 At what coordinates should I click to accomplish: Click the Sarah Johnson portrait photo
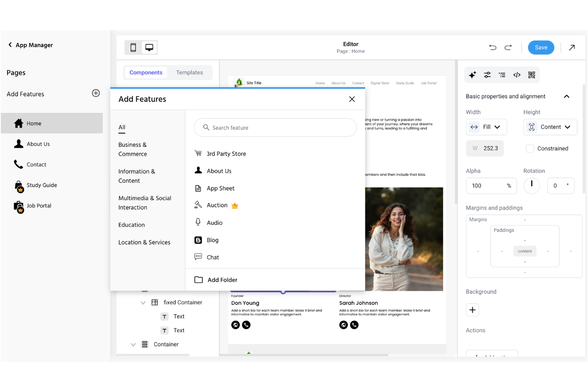coord(404,239)
